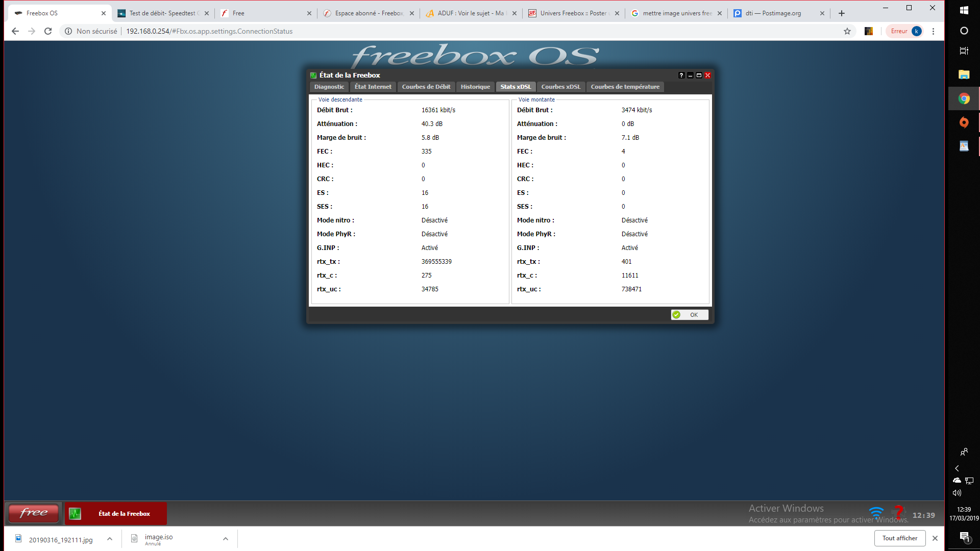Switch to Espace abonné Freebox tab
The width and height of the screenshot is (980, 551).
(368, 13)
